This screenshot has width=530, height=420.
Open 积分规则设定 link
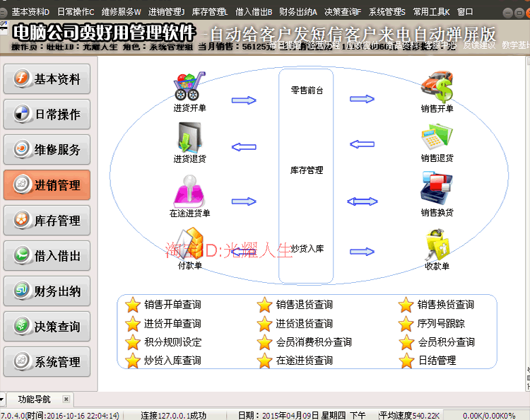tap(172, 342)
